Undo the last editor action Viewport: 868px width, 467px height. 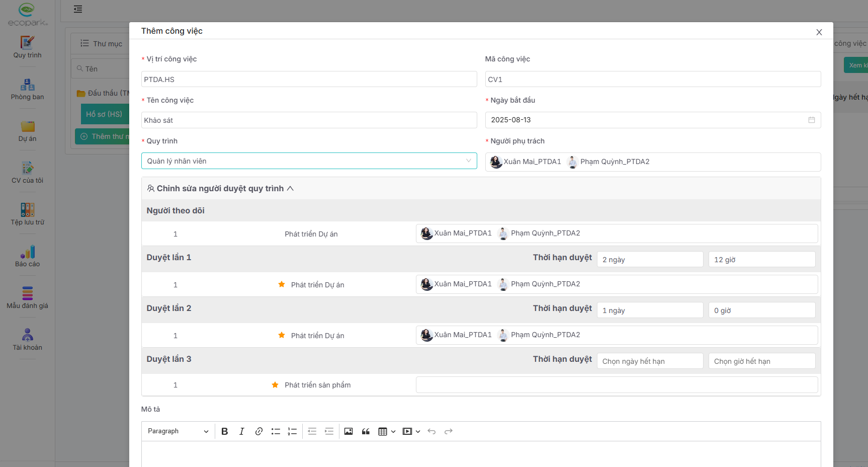tap(431, 431)
